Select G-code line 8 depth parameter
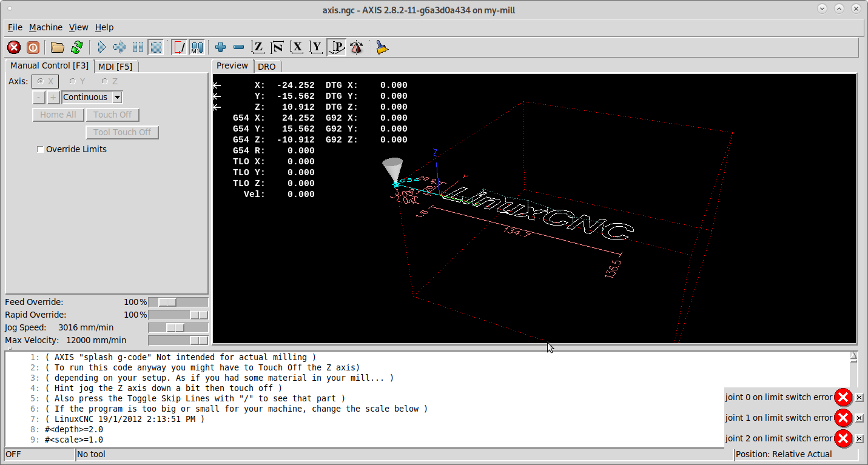 click(x=73, y=429)
